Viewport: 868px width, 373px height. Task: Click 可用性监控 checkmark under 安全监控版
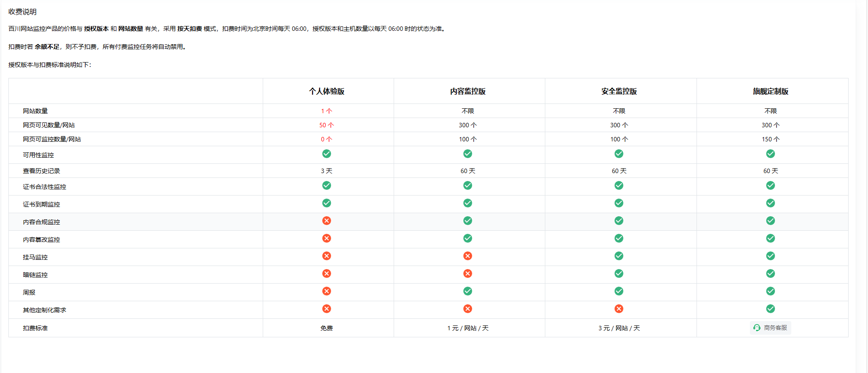point(619,154)
